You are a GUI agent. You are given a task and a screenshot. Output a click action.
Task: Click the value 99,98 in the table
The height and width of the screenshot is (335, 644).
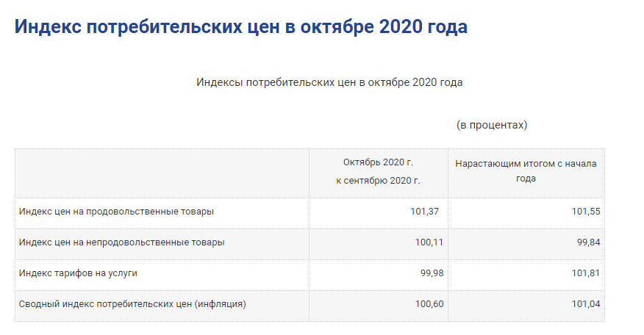pyautogui.click(x=432, y=273)
